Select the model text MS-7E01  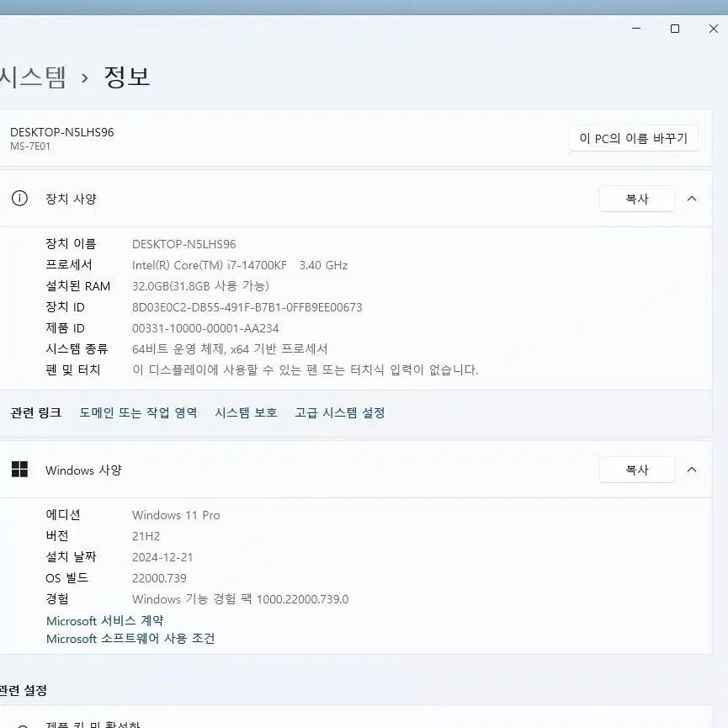30,146
